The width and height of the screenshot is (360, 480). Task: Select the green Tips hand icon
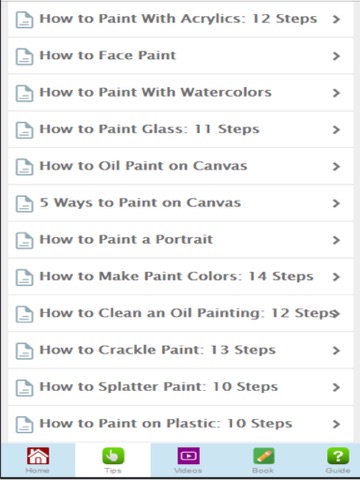tap(113, 456)
